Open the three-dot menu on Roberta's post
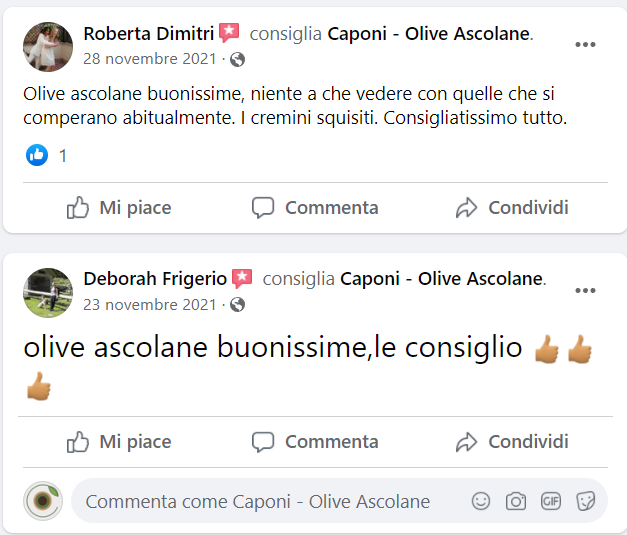Screen dimensions: 627x535 pyautogui.click(x=586, y=45)
